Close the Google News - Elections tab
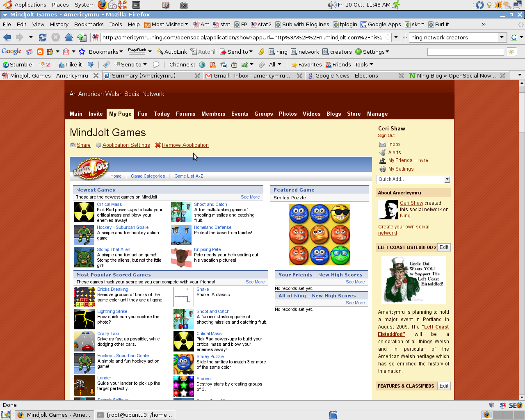The height and width of the screenshot is (420, 525). (401, 75)
